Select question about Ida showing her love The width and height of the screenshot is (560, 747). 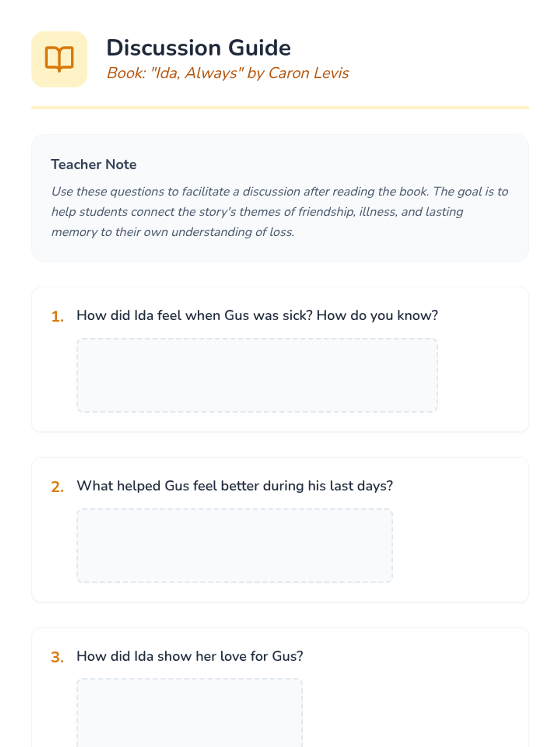point(190,656)
